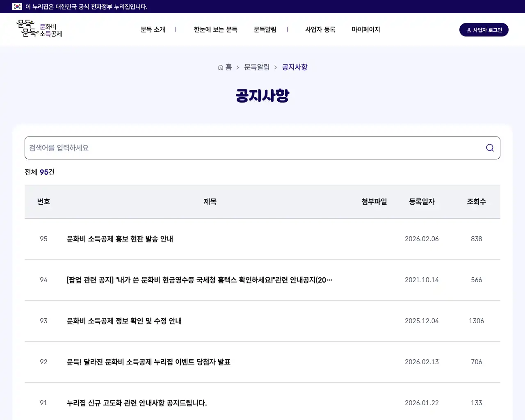
Task: Open notice 94 팝업 관련 공지
Action: coord(199,280)
